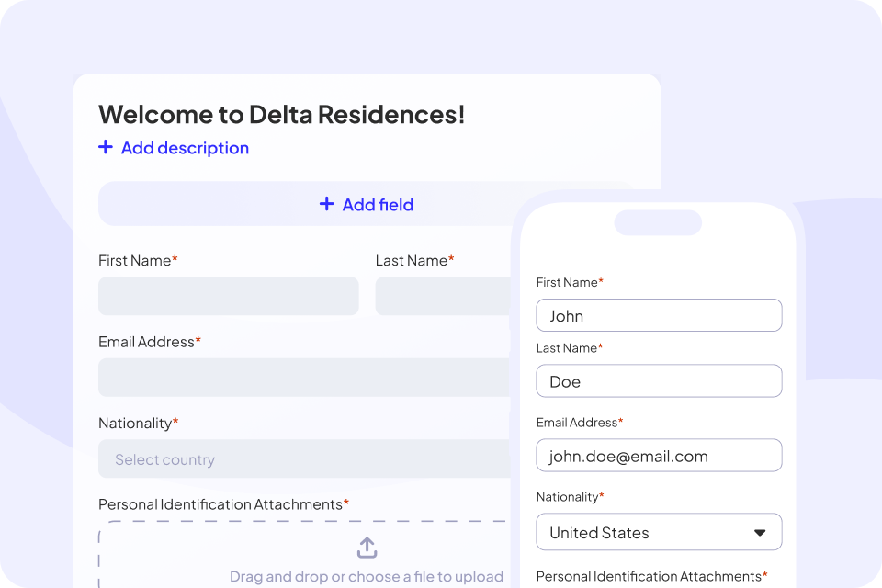The height and width of the screenshot is (588, 882).
Task: Click the plus icon beside Add description
Action: pos(105,147)
